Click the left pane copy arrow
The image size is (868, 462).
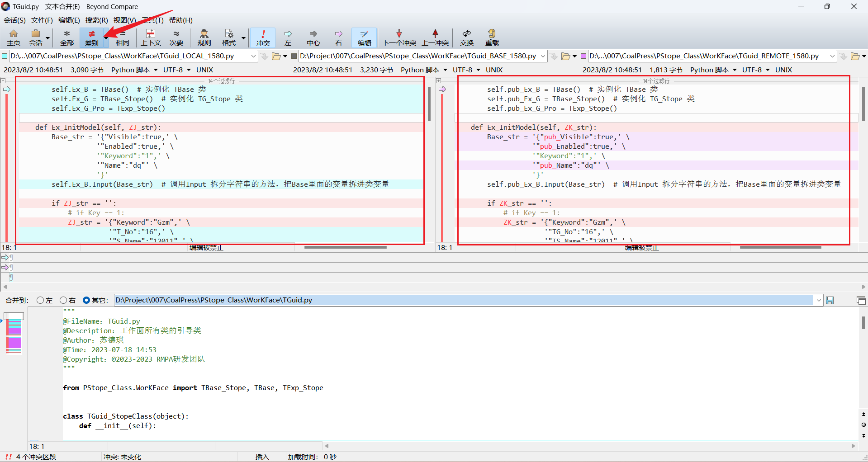click(x=7, y=90)
